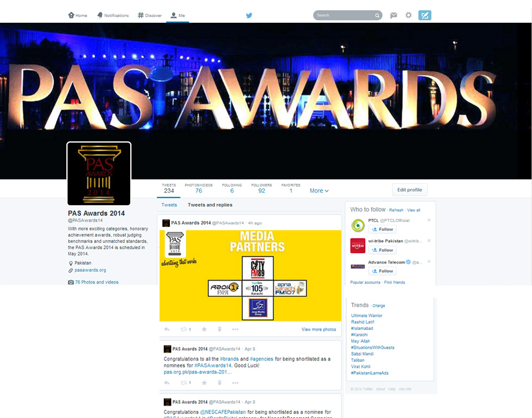
Task: Open the #agencies hashtag link
Action: [261, 359]
